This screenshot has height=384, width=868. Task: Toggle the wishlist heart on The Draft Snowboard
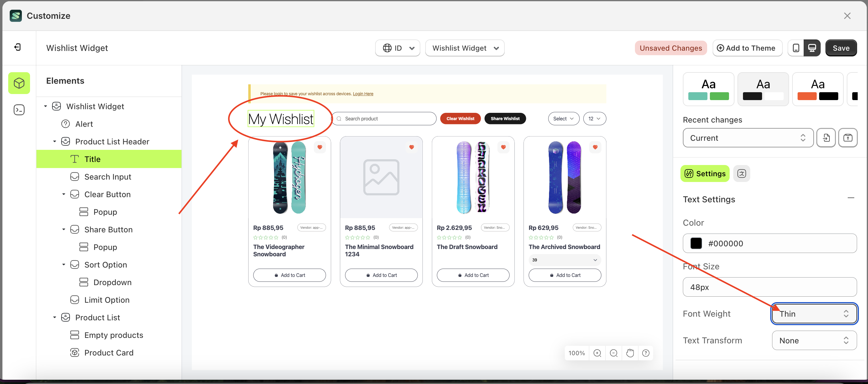pos(504,147)
